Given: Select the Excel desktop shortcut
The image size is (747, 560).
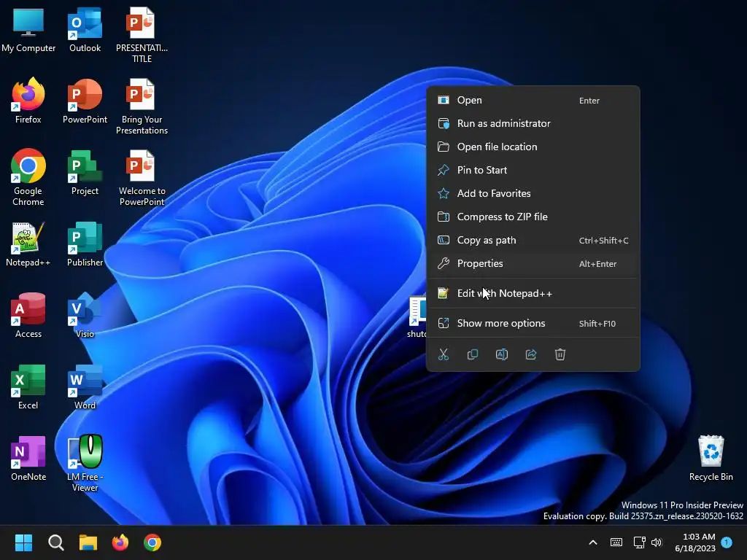Looking at the screenshot, I should [x=28, y=386].
